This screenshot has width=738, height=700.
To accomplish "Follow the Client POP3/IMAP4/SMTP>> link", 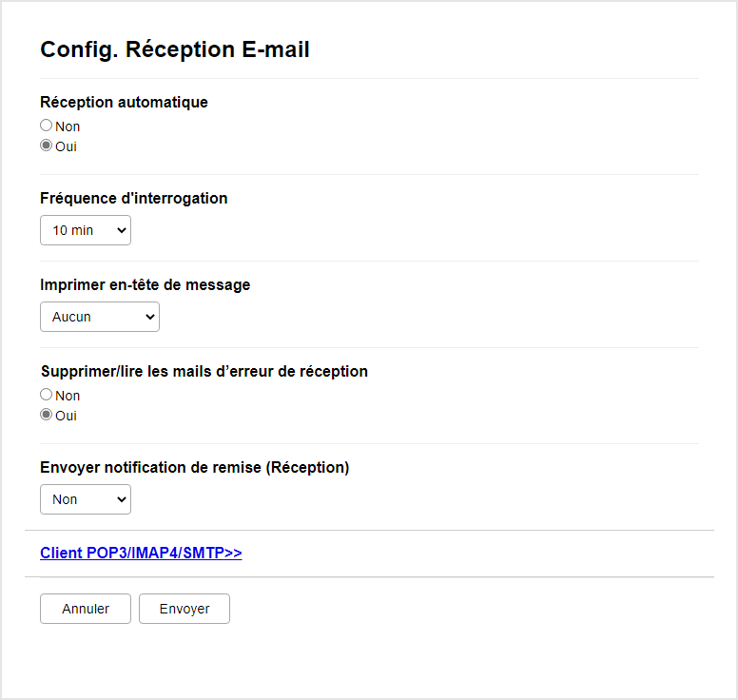I will (141, 553).
